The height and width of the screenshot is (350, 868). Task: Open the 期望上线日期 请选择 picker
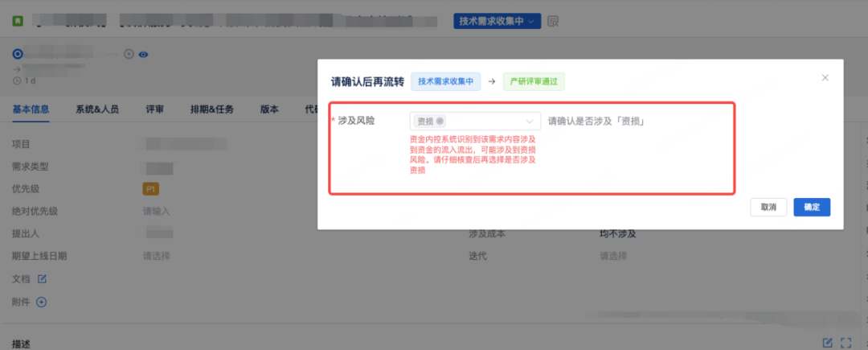(x=157, y=256)
